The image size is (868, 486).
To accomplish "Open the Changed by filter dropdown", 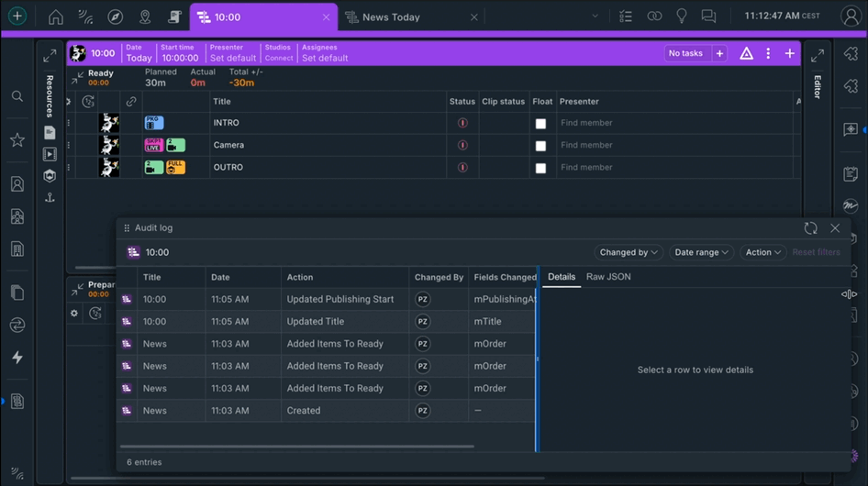I will [x=629, y=252].
